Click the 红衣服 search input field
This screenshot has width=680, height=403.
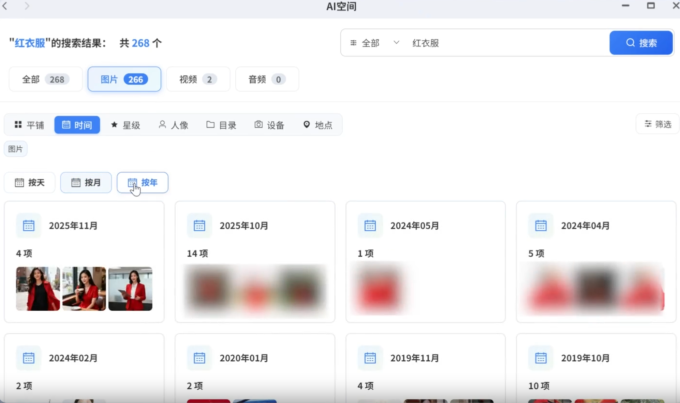click(x=507, y=43)
